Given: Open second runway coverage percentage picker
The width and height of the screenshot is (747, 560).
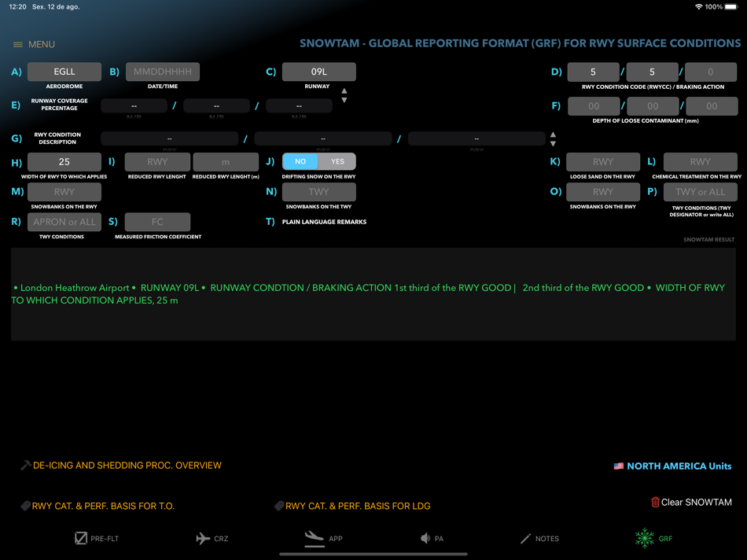Looking at the screenshot, I should [216, 106].
